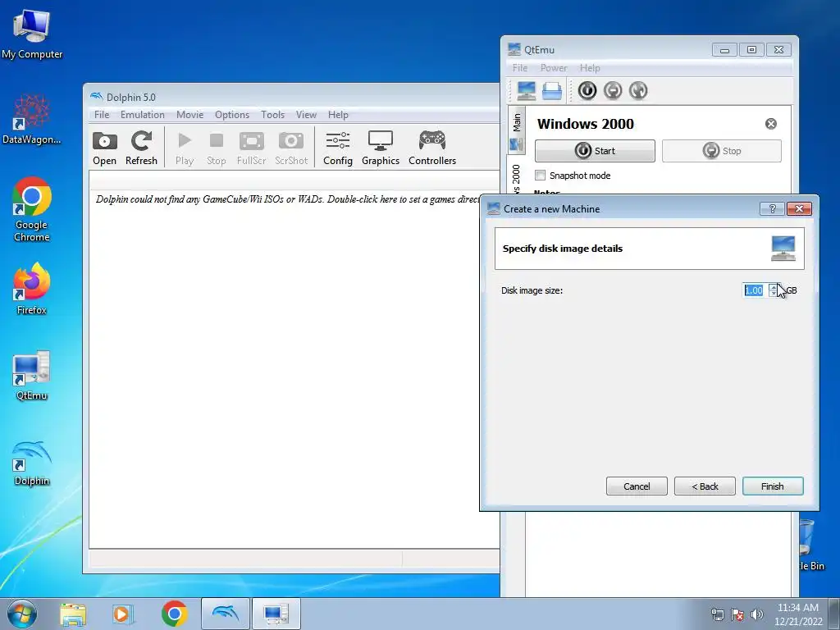Decrease disk image size with down arrow
840x630 pixels.
tap(773, 294)
